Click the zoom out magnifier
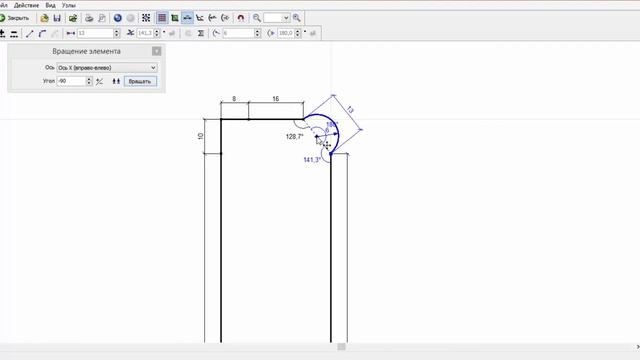This screenshot has width=640, height=360. [x=257, y=18]
